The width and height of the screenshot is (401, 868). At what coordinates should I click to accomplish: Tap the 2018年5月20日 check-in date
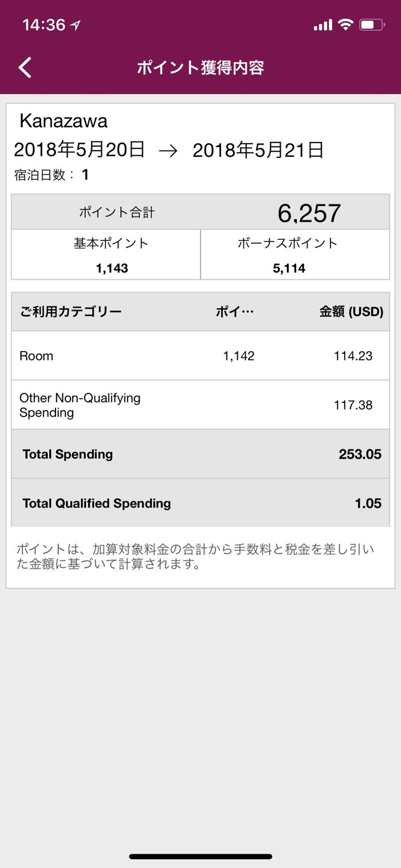pos(79,150)
